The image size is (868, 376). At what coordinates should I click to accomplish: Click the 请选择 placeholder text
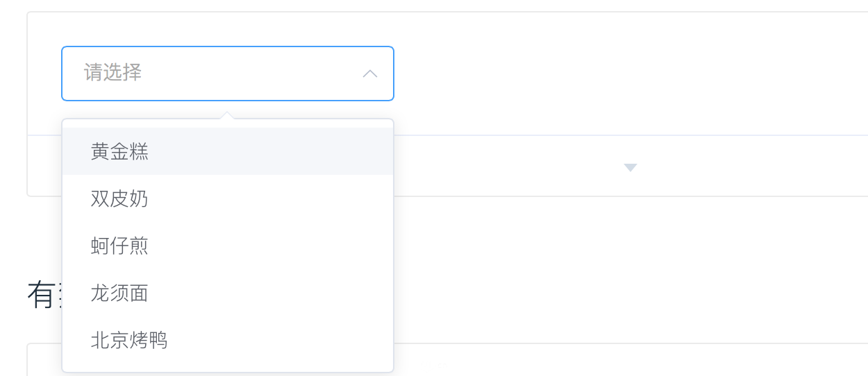pyautogui.click(x=113, y=72)
